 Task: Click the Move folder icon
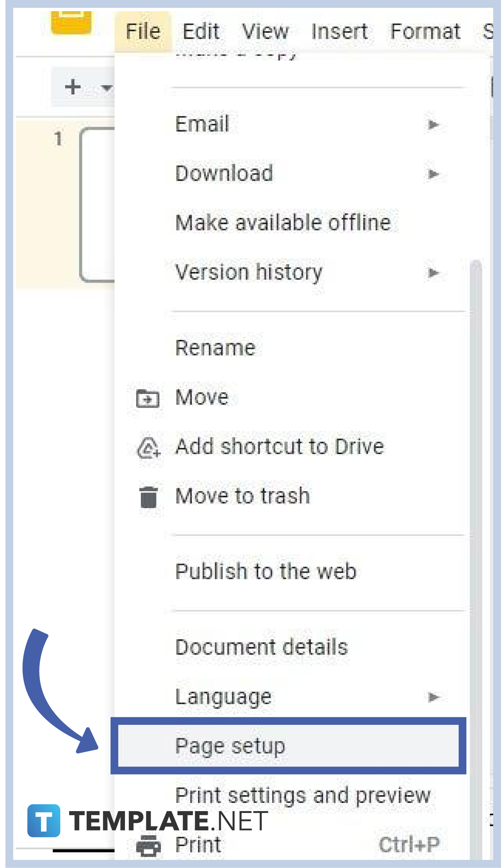148,397
